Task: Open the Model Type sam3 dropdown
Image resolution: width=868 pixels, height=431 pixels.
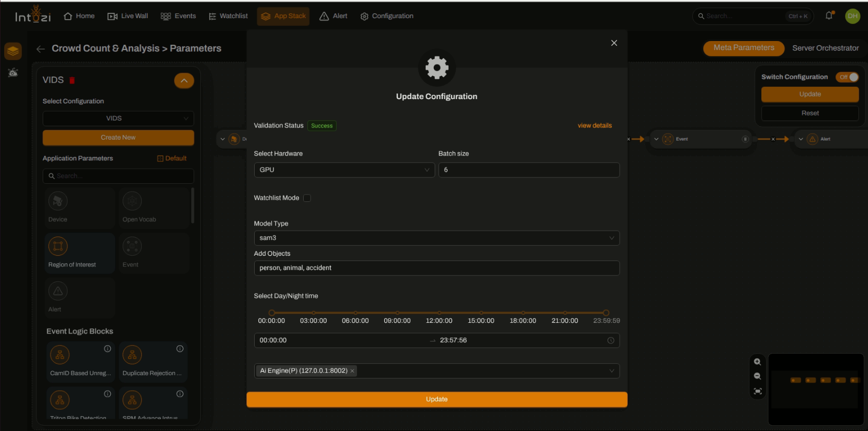Action: [x=436, y=238]
